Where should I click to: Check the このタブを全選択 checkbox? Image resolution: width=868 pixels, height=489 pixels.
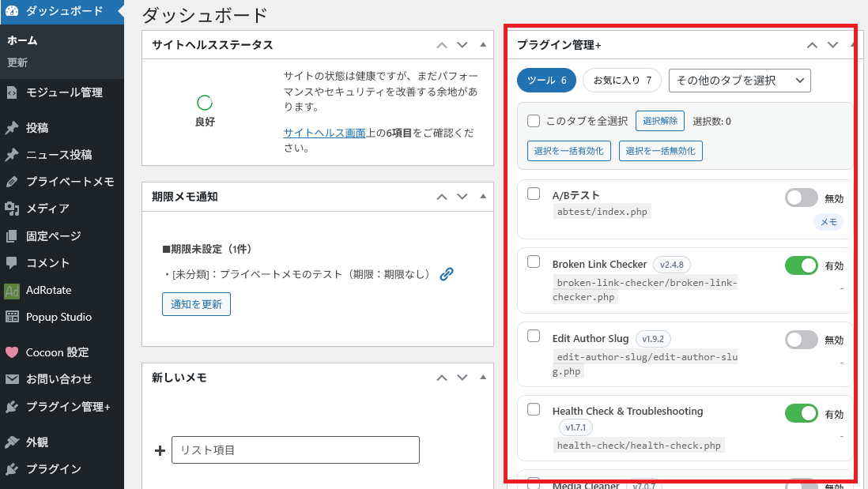pyautogui.click(x=534, y=122)
